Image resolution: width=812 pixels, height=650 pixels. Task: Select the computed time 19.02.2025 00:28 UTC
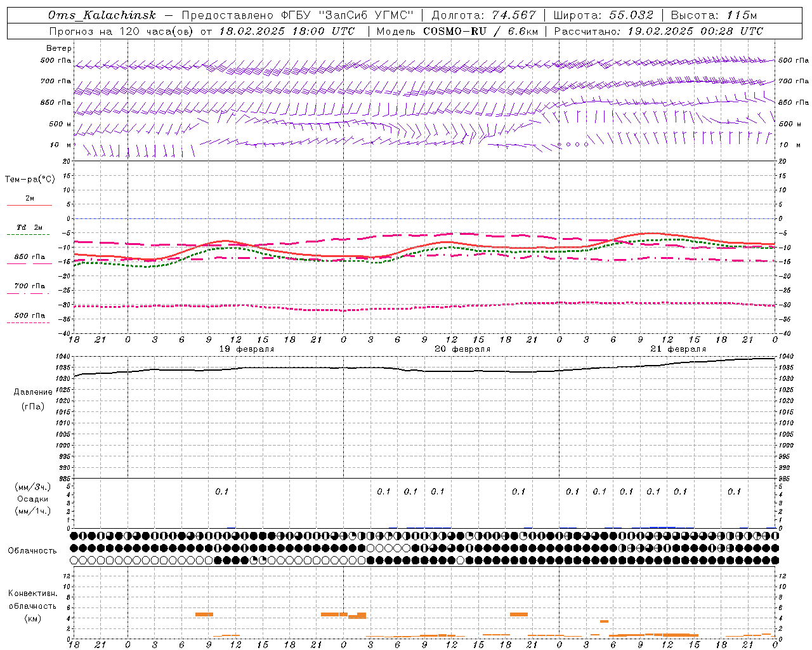point(695,31)
